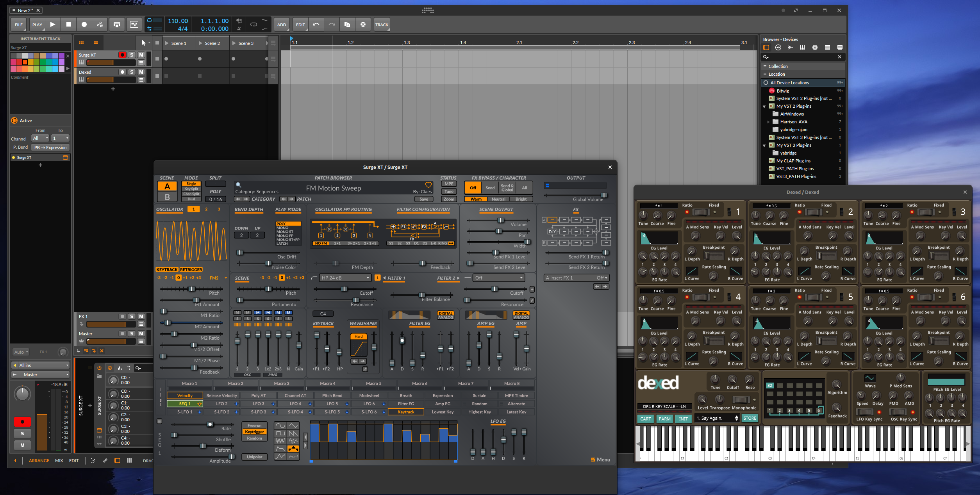Solo the Master track
980x495 pixels.
click(x=132, y=334)
